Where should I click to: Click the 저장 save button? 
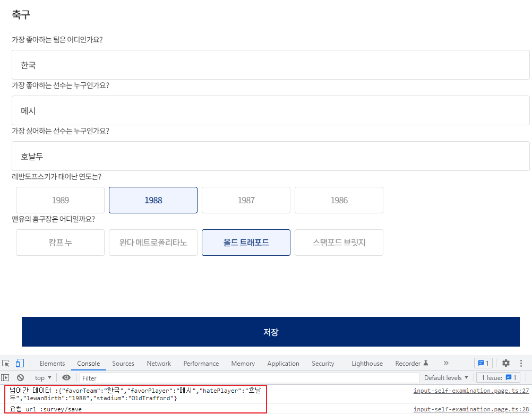coord(271,332)
